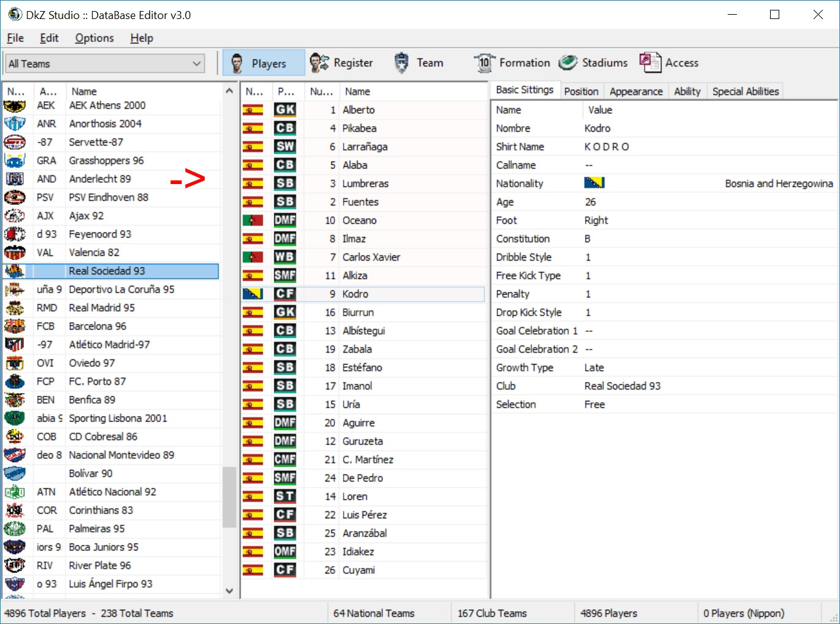This screenshot has width=840, height=624.
Task: Click the team list scrollbar thumb
Action: (x=229, y=497)
